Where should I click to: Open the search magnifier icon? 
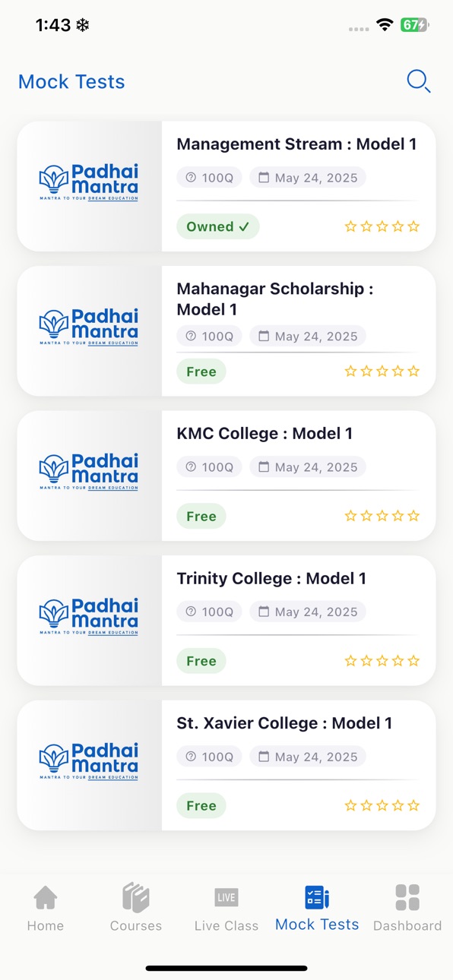[419, 81]
